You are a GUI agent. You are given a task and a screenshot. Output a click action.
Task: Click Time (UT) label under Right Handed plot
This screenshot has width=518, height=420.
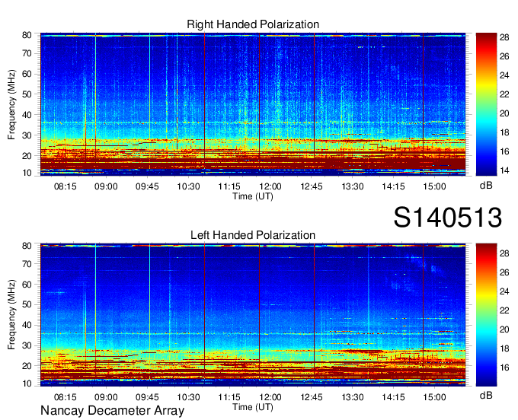tap(253, 196)
